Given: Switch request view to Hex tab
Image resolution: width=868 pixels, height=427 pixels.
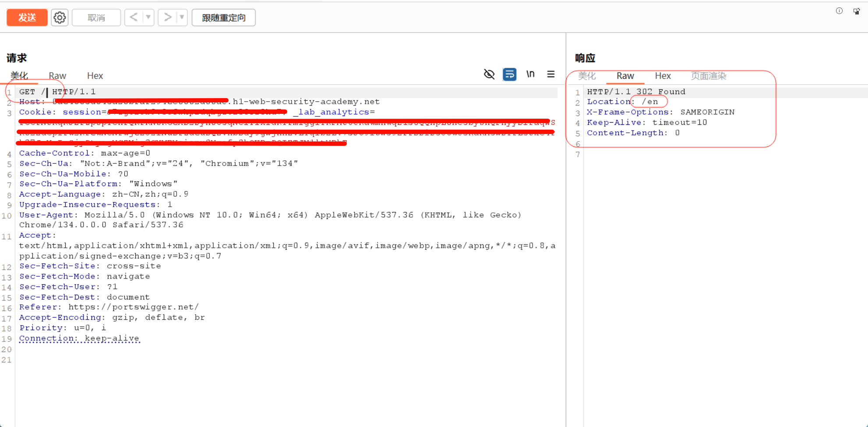Looking at the screenshot, I should (x=95, y=76).
